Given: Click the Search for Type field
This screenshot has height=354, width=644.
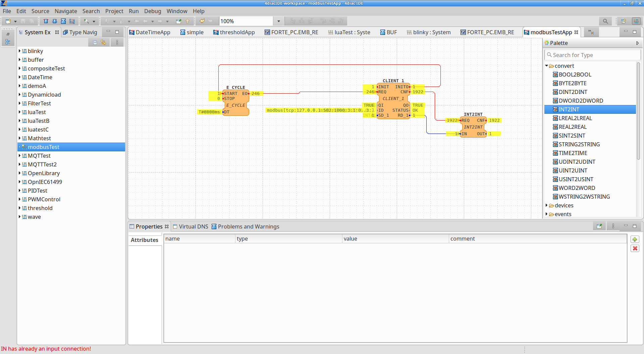Looking at the screenshot, I should (593, 55).
